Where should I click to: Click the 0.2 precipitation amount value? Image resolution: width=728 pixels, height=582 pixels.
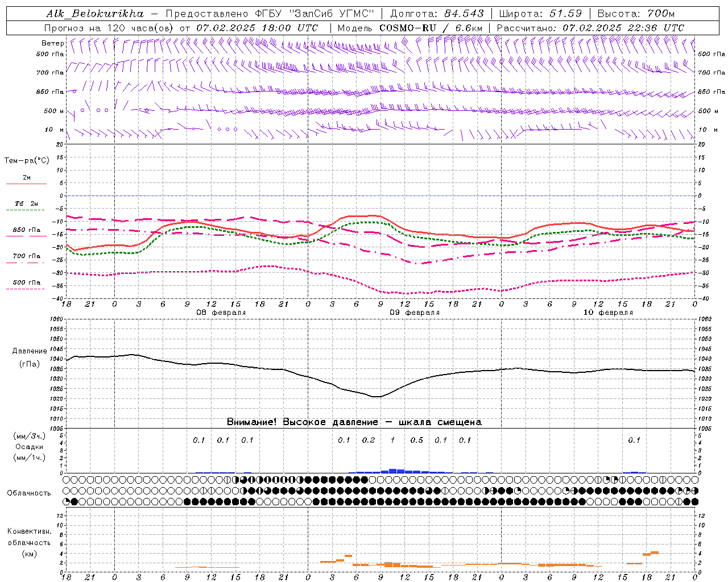pos(369,440)
